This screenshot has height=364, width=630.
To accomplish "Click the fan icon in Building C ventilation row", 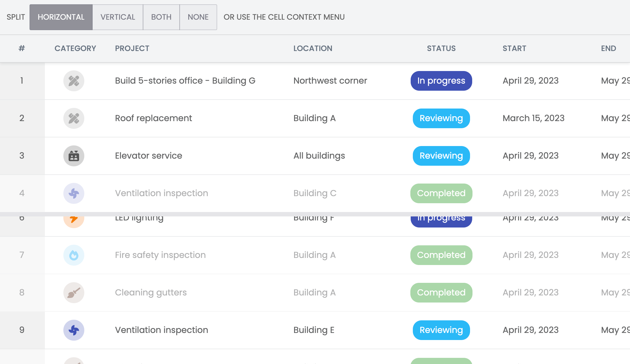I will (74, 193).
